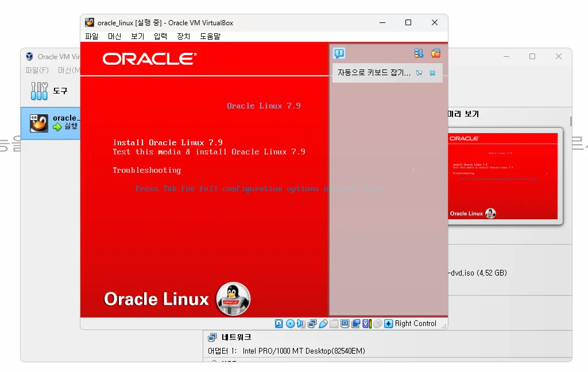Click the Oracle VM VirtualBox Manager title icon
The width and height of the screenshot is (588, 372).
(x=29, y=57)
